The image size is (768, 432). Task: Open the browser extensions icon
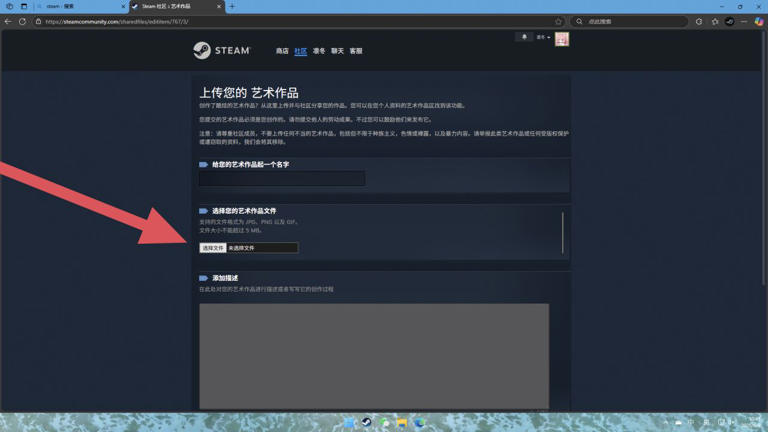click(x=699, y=22)
